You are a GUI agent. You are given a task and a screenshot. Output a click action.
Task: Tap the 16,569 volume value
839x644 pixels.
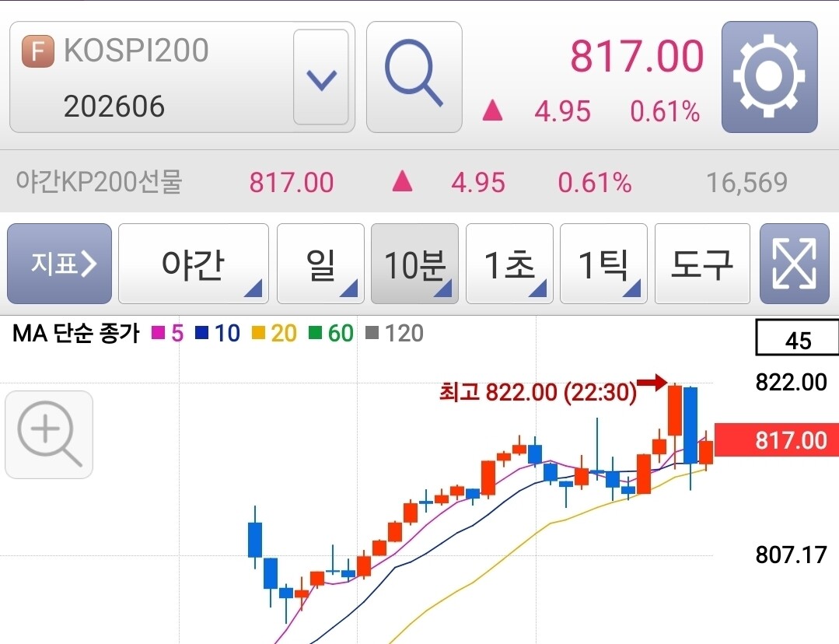[747, 183]
